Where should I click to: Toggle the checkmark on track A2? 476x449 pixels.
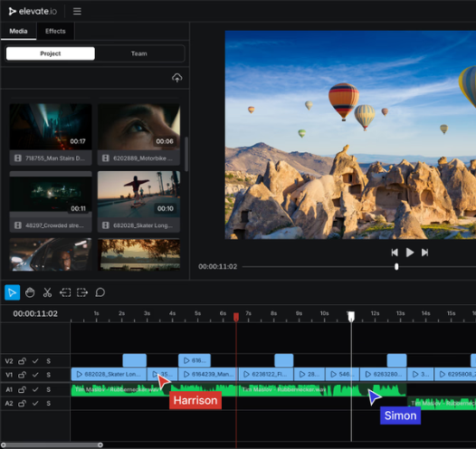pyautogui.click(x=35, y=403)
